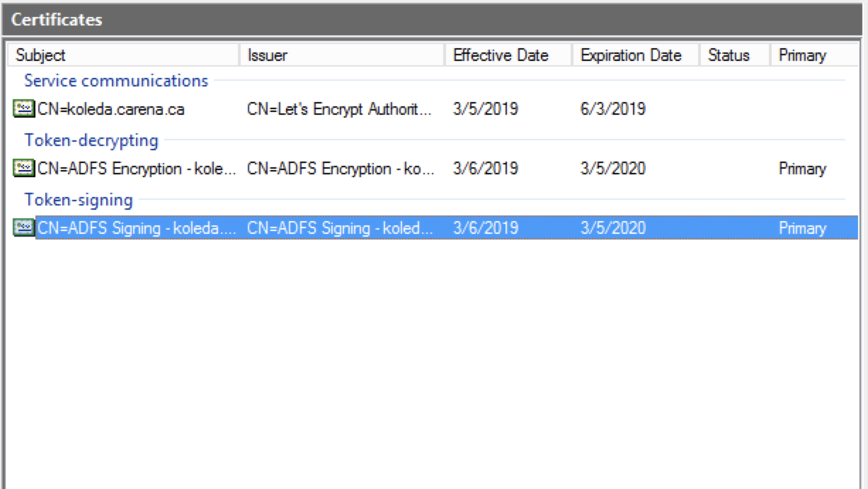The height and width of the screenshot is (489, 868).
Task: Select the ADFS Encryption certificate row
Action: [127, 169]
